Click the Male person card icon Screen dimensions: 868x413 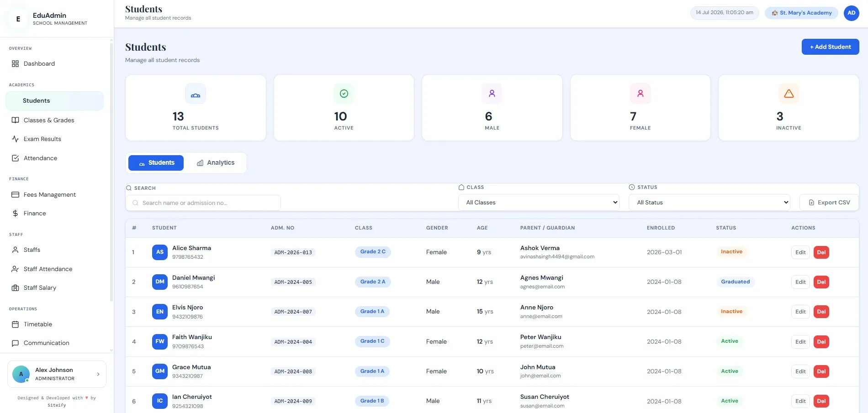(x=492, y=94)
